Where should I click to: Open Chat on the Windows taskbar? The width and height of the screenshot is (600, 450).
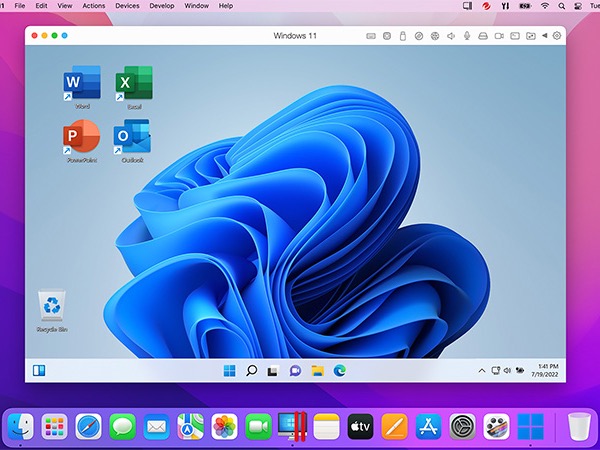[295, 370]
